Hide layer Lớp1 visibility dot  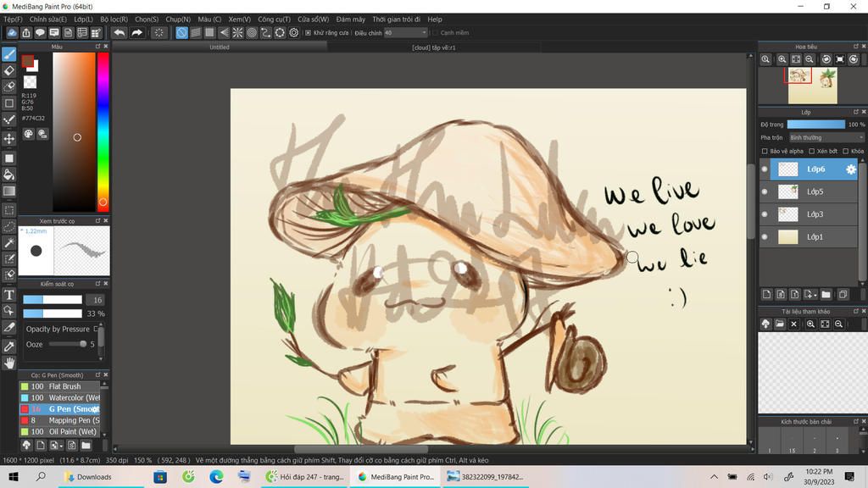coord(765,237)
